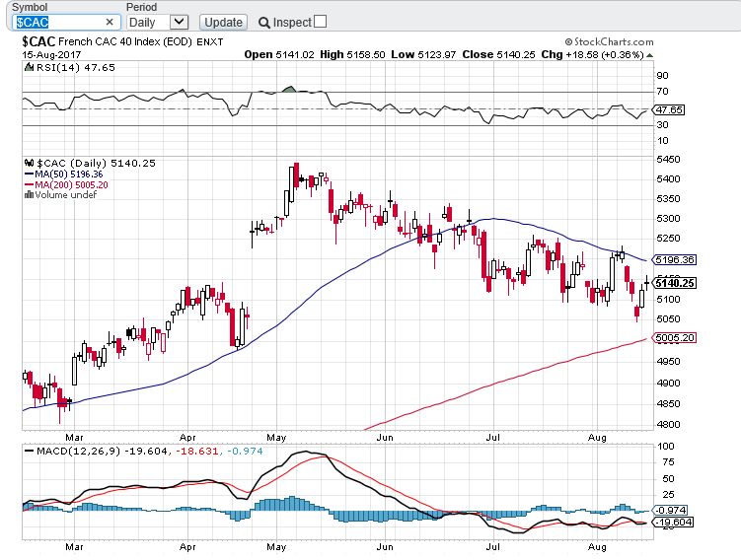Click the RSI value tag 47.65

(x=669, y=110)
